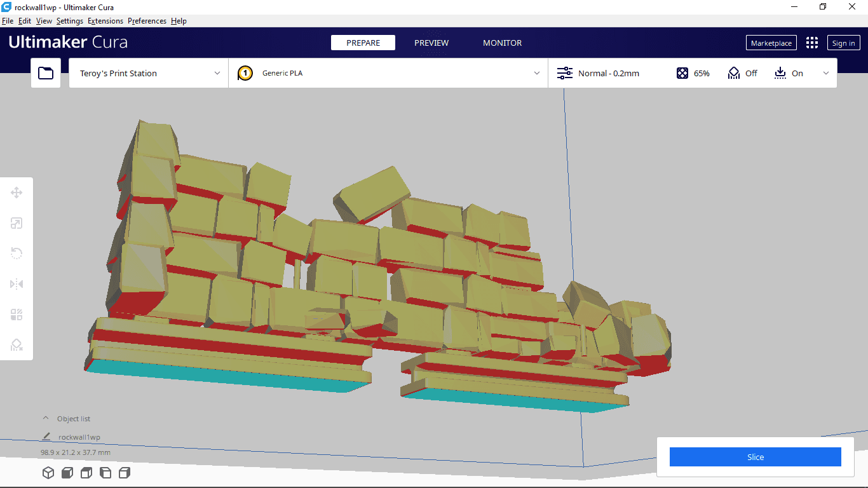The height and width of the screenshot is (488, 868).
Task: Open the Preferences menu
Action: [x=147, y=21]
